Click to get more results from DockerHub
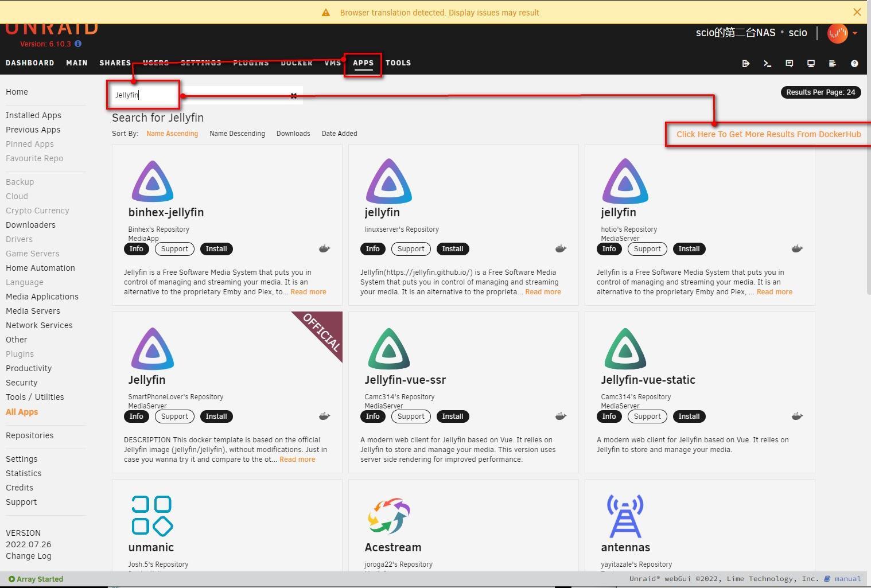Screen dimensions: 871x588 point(768,134)
